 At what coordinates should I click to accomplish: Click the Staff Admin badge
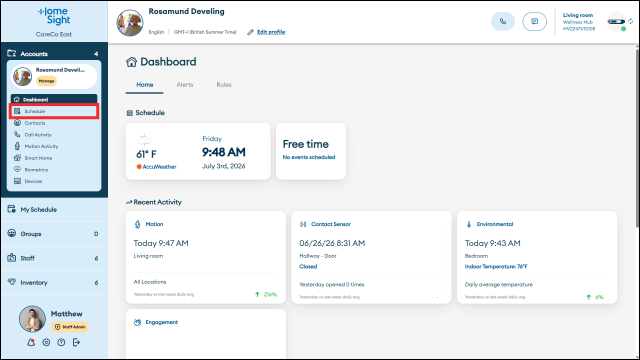70,327
